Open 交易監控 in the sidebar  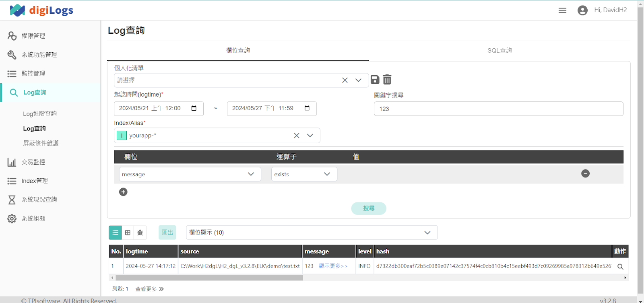click(x=33, y=162)
